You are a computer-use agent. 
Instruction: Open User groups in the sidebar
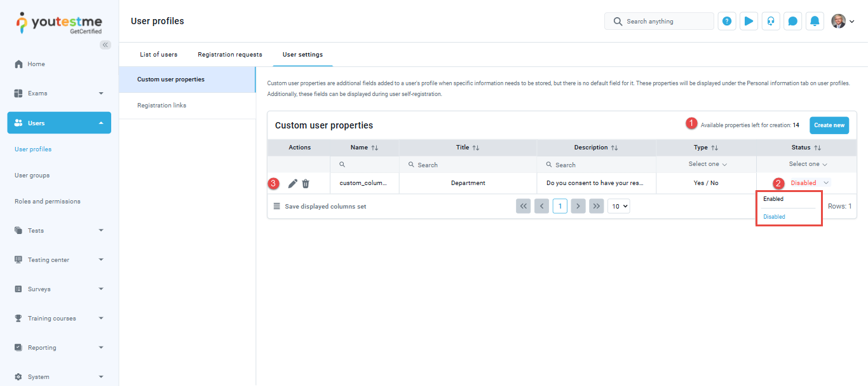pyautogui.click(x=32, y=176)
